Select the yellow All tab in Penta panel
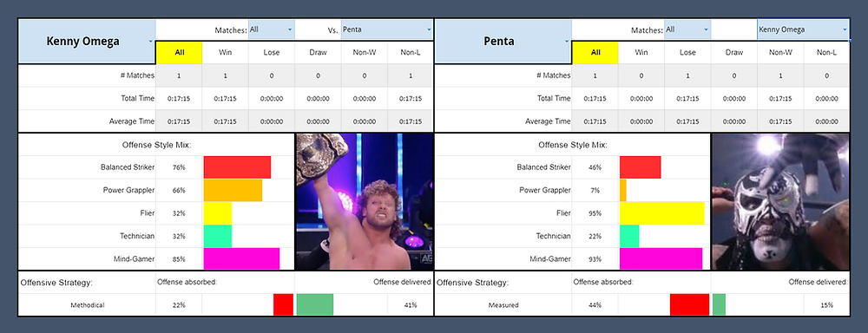This screenshot has height=333, width=868. (x=595, y=53)
